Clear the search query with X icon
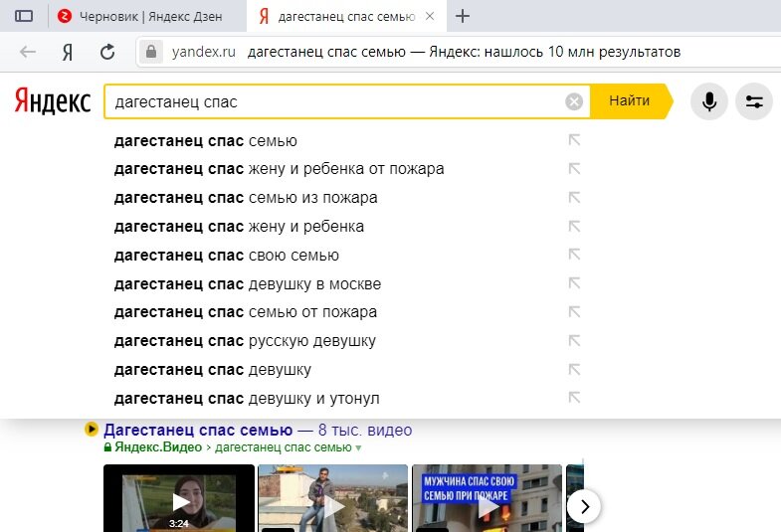The width and height of the screenshot is (781, 532). (574, 101)
